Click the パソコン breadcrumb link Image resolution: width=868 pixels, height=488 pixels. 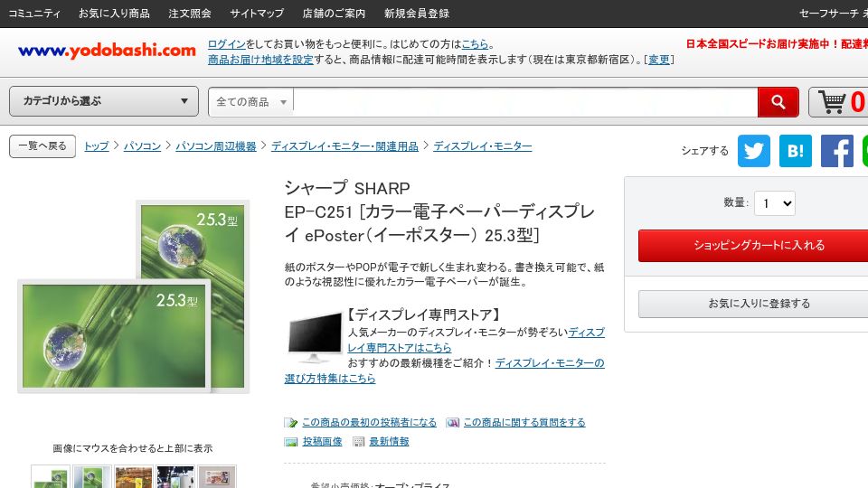click(x=142, y=146)
